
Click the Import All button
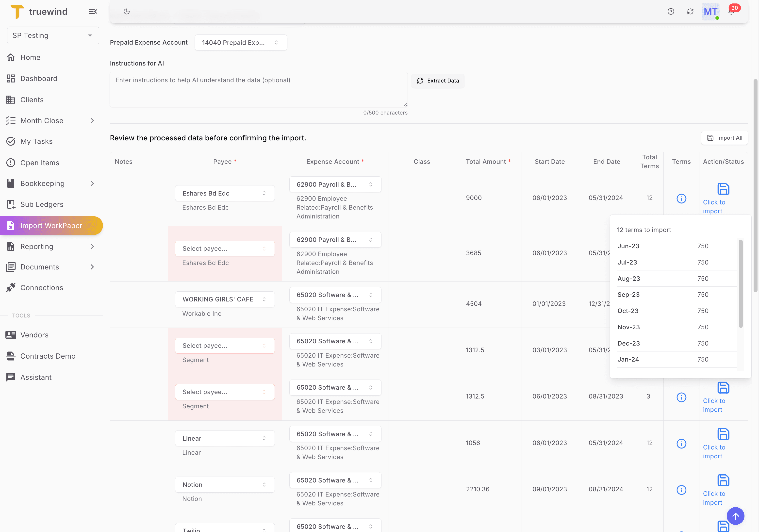click(x=724, y=137)
